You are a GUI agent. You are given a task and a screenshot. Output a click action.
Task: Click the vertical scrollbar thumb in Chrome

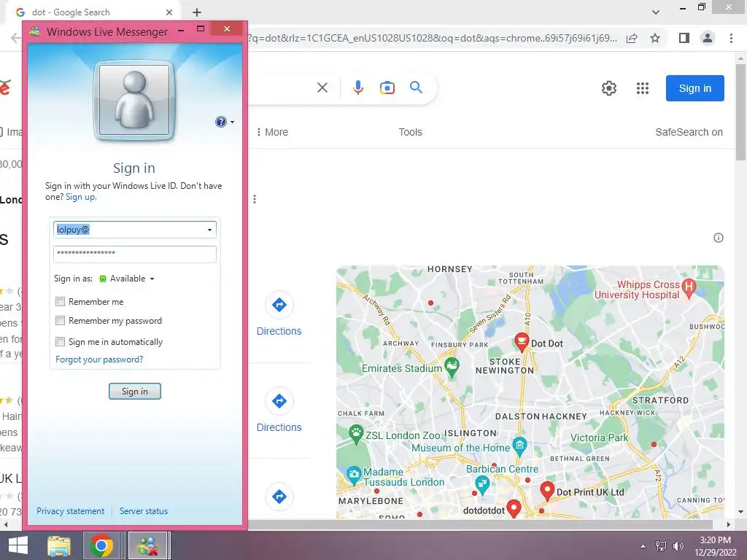pyautogui.click(x=740, y=112)
